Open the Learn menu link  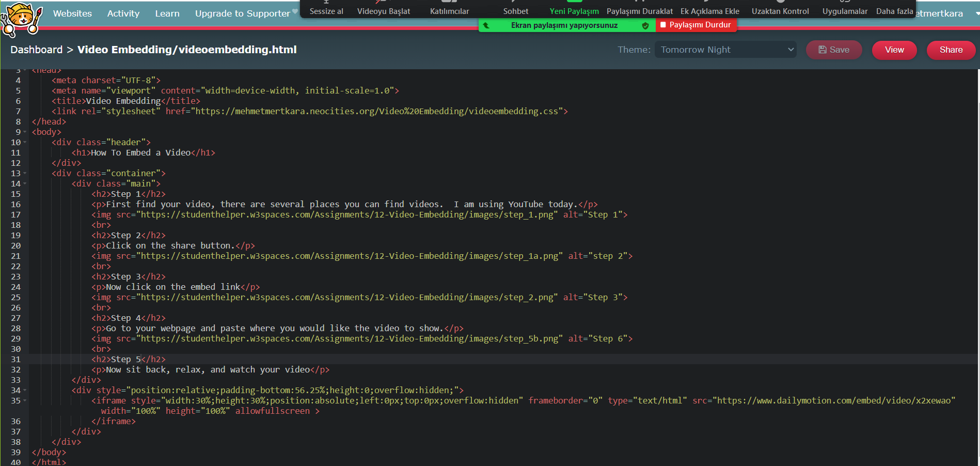pos(167,13)
